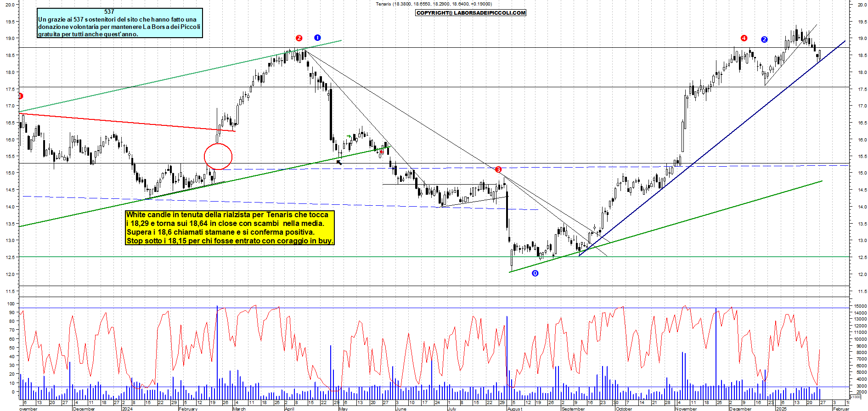The height and width of the screenshot is (411, 868).
Task: Click the left-axis price label 17.5
Action: (x=10, y=89)
